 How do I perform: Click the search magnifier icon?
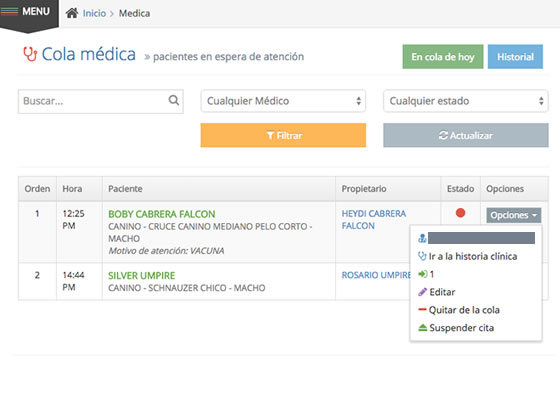tap(174, 100)
